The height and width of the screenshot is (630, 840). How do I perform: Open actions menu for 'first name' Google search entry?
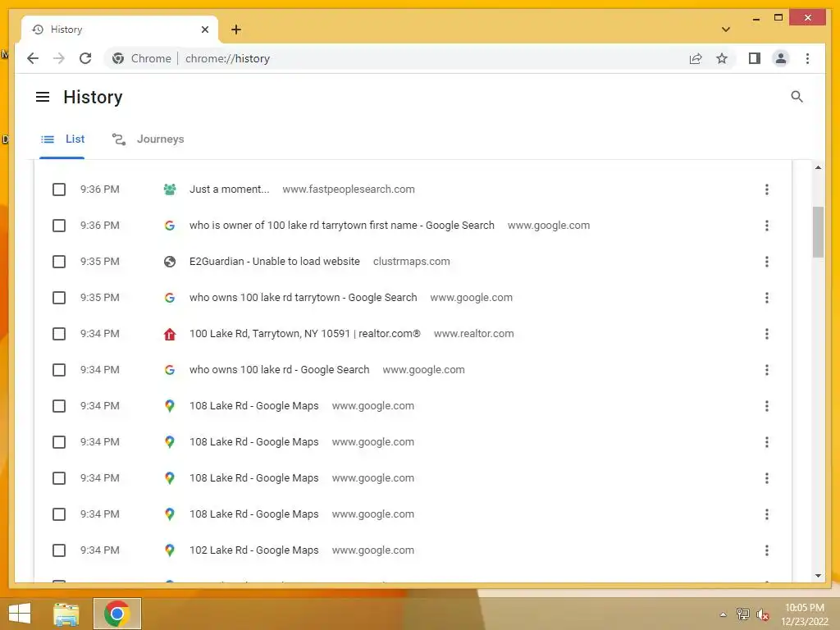click(767, 226)
